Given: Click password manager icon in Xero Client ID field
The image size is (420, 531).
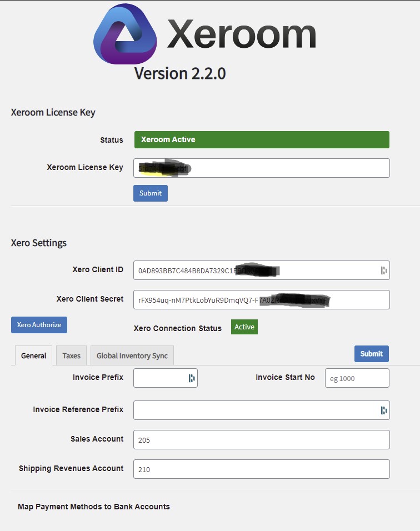Looking at the screenshot, I should tap(384, 270).
